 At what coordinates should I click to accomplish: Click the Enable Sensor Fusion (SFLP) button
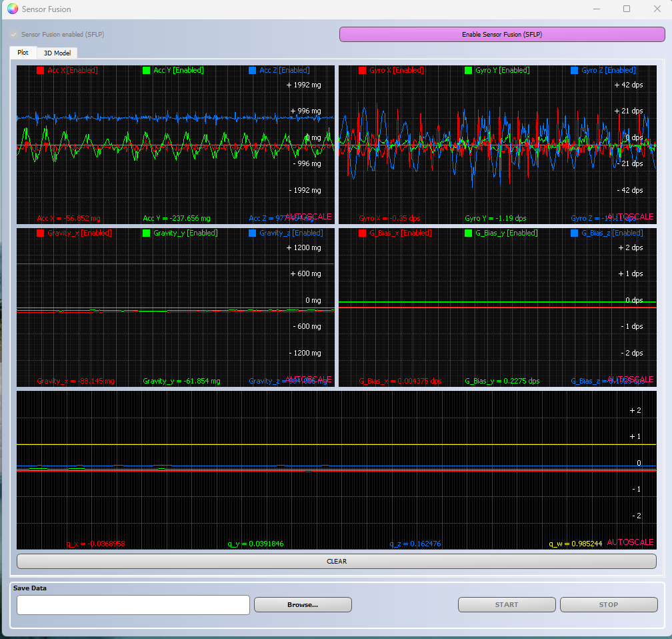(x=501, y=33)
